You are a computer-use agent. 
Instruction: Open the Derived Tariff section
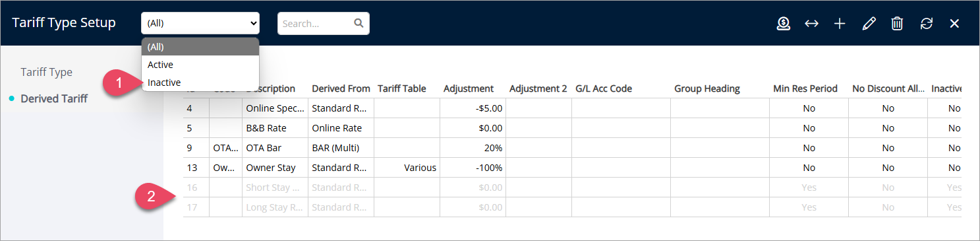coord(54,98)
